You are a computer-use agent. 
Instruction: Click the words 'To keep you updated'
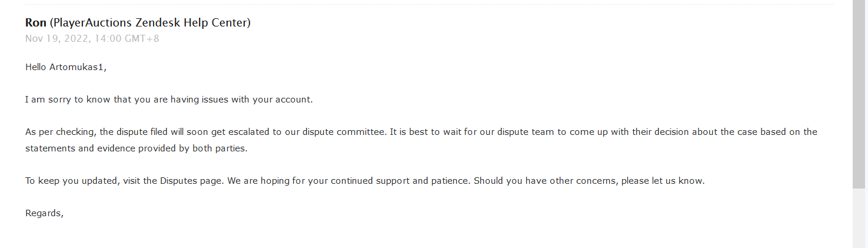73,181
